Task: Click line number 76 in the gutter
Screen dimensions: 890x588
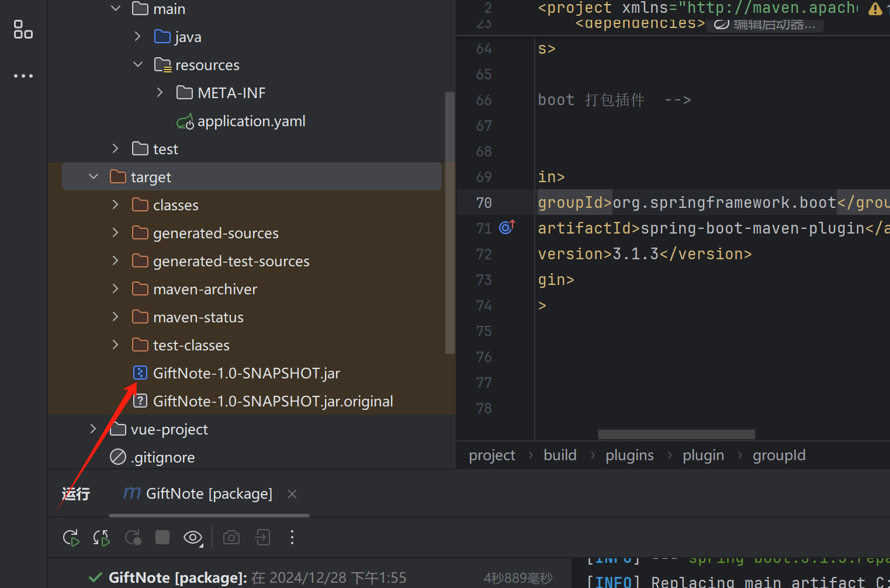Action: [484, 357]
